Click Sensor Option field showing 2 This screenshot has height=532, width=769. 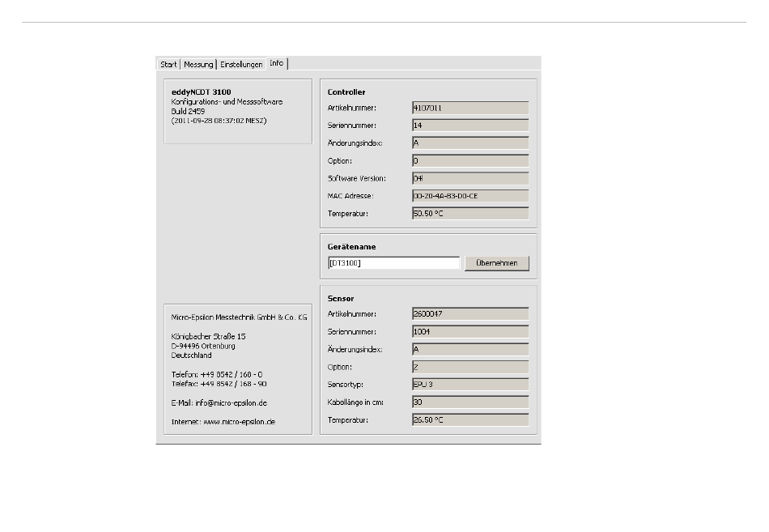(470, 367)
